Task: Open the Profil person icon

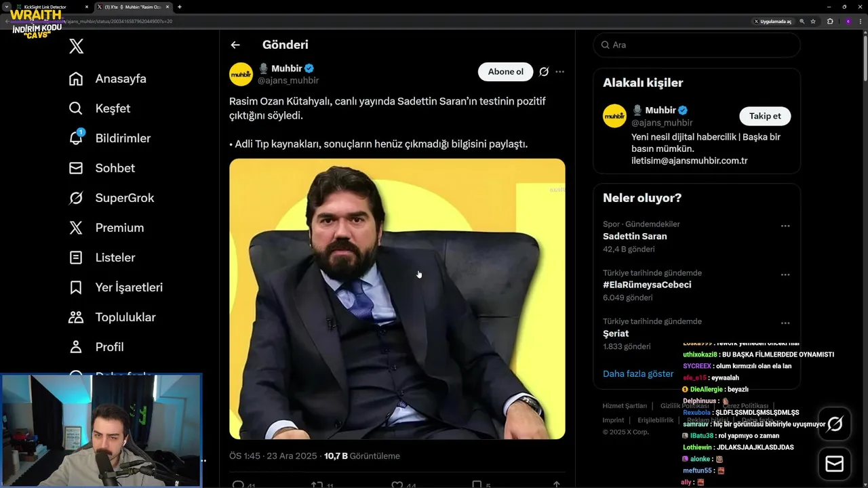Action: click(77, 347)
